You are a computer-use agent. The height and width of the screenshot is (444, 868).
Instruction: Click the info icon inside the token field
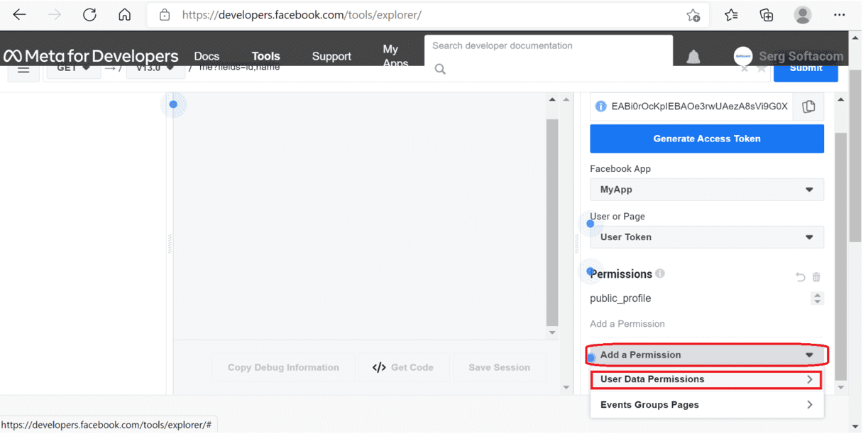[600, 107]
